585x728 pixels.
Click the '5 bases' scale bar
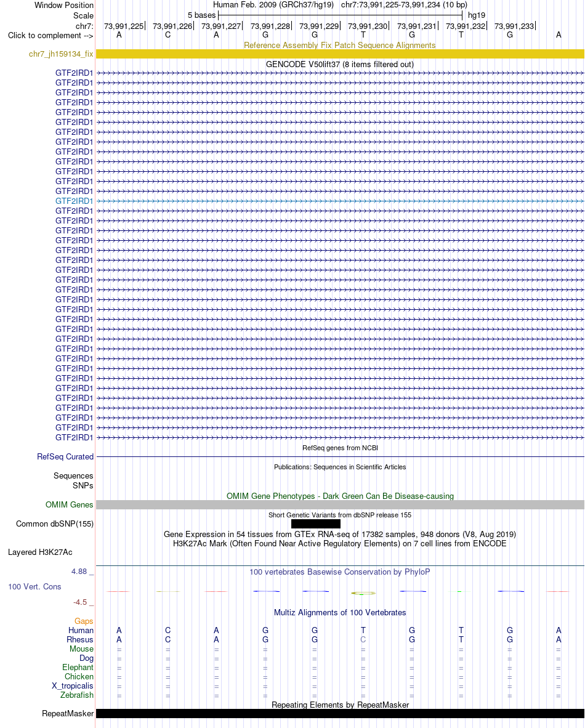click(x=341, y=15)
